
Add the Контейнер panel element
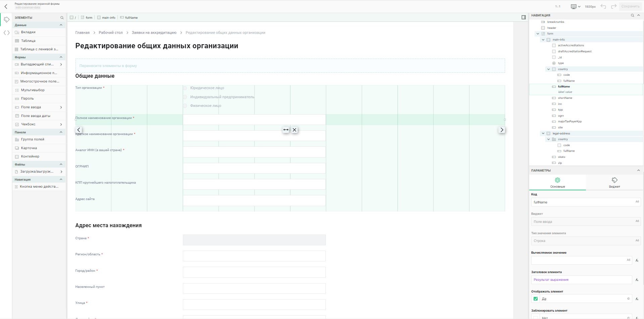pos(39,156)
